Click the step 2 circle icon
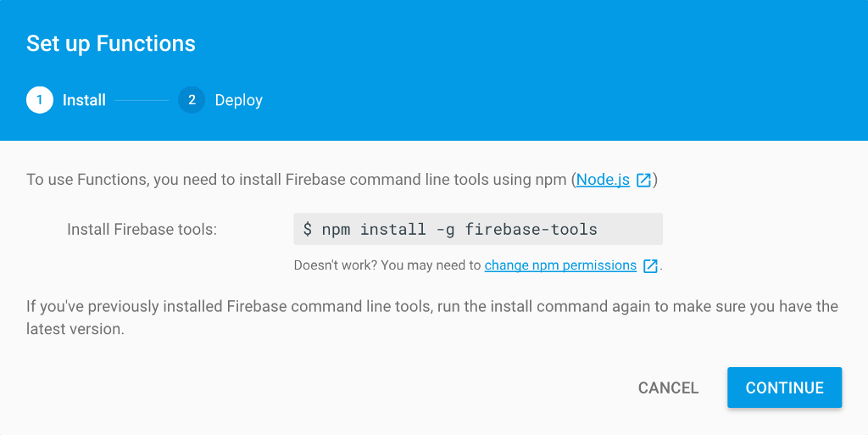Viewport: 868px width, 435px height. tap(192, 100)
